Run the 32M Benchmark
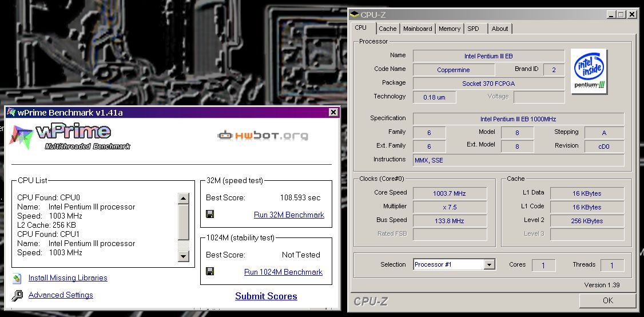The width and height of the screenshot is (644, 317). [x=289, y=215]
